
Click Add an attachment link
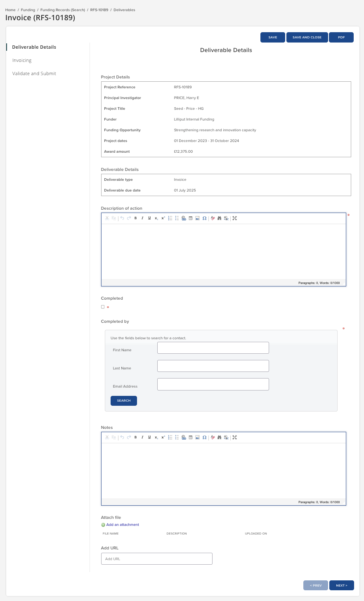coord(123,525)
